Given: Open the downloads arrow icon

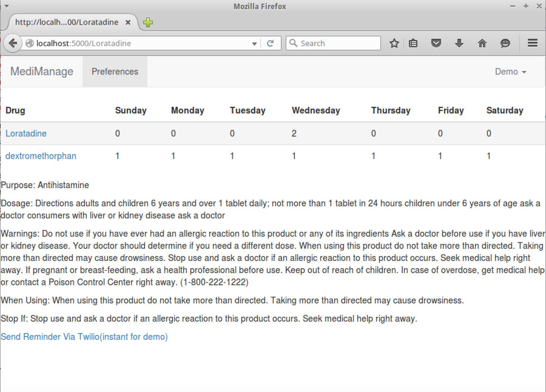Looking at the screenshot, I should [x=459, y=43].
